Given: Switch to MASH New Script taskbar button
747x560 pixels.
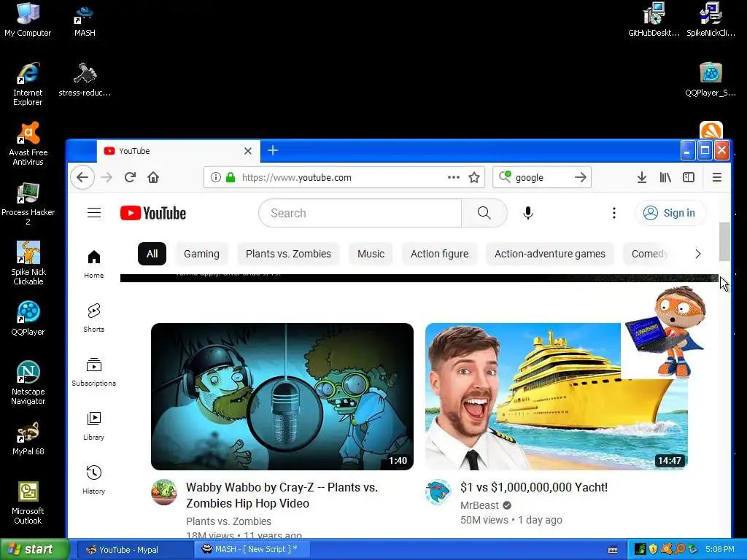Looking at the screenshot, I should (x=252, y=550).
